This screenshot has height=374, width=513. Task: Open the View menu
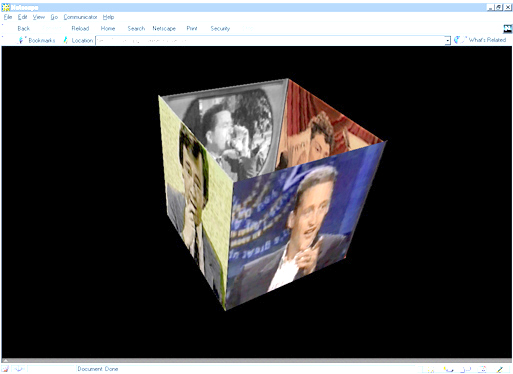point(39,17)
